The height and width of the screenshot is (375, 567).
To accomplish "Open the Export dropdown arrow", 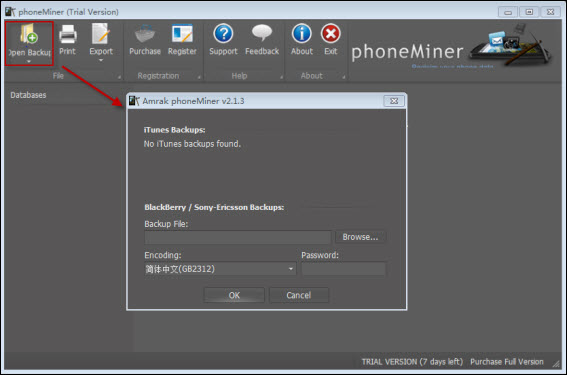I will point(101,60).
